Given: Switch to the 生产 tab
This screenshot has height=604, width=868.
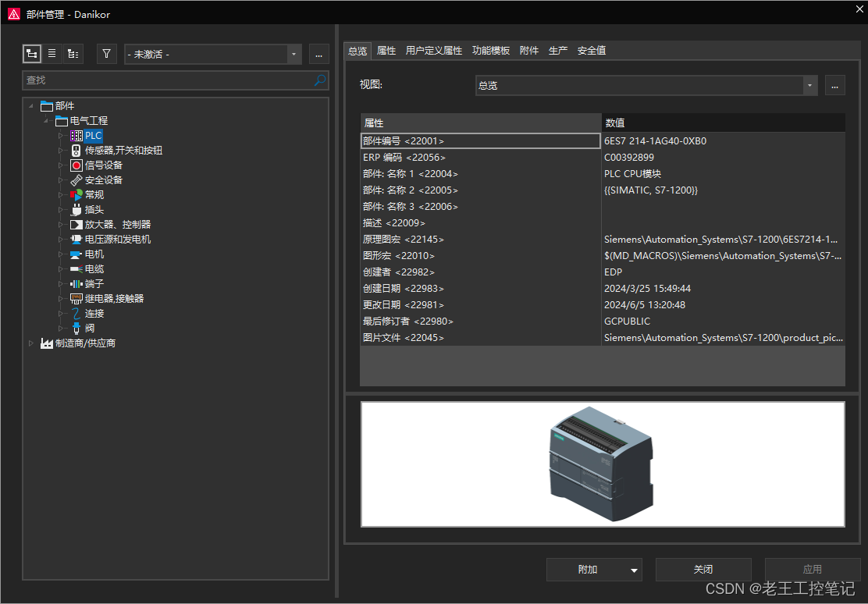Looking at the screenshot, I should pyautogui.click(x=558, y=51).
